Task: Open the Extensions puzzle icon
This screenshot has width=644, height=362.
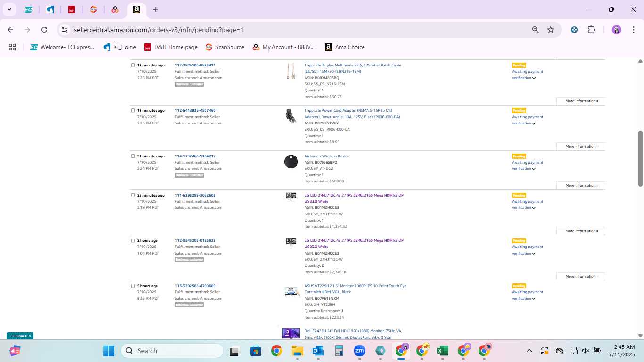Action: point(591,30)
